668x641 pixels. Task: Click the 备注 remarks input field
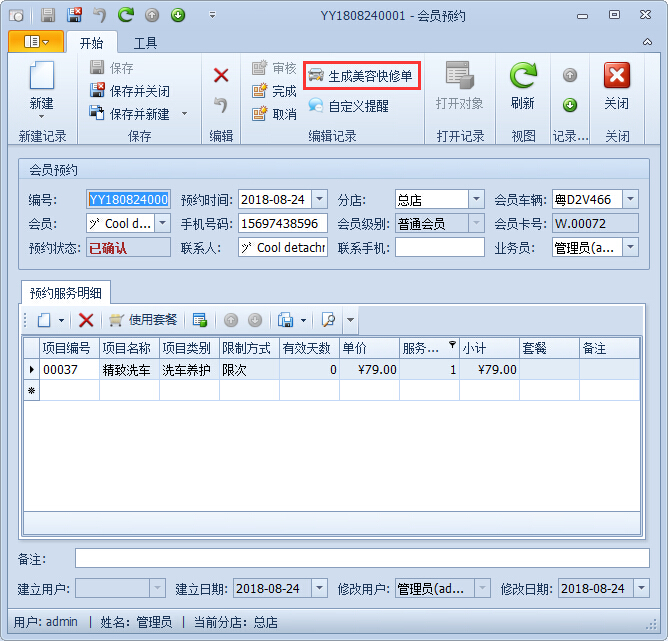(361, 558)
